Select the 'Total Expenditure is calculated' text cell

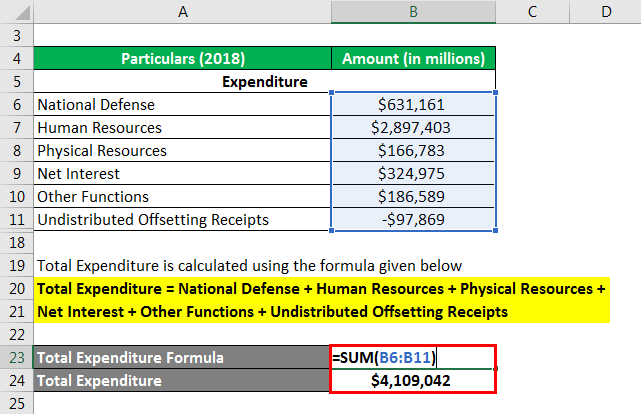point(249,266)
